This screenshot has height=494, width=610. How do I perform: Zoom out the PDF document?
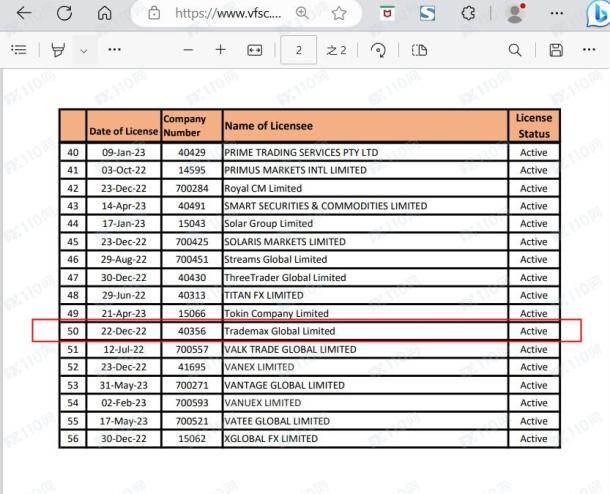pyautogui.click(x=188, y=50)
